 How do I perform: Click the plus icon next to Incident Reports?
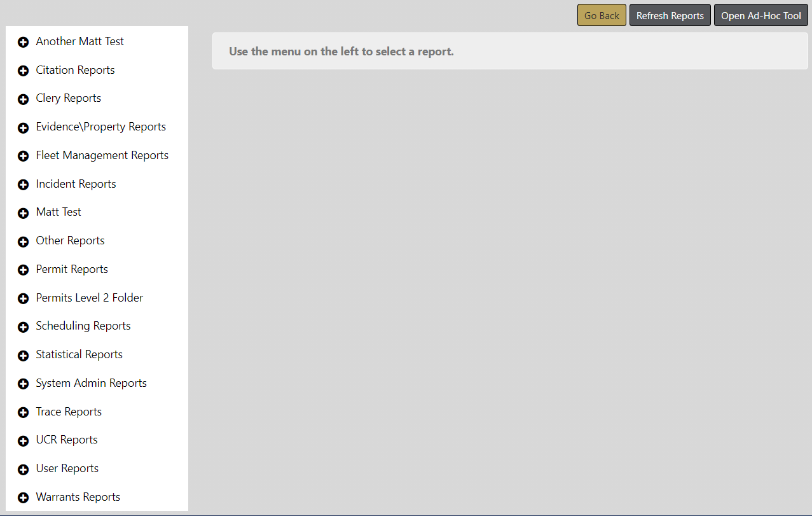click(x=24, y=185)
